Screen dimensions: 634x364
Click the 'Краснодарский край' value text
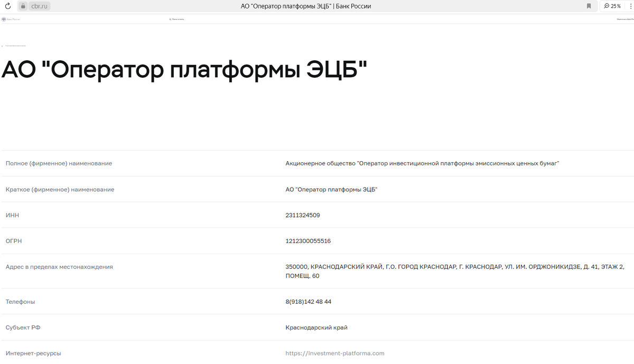click(x=316, y=328)
